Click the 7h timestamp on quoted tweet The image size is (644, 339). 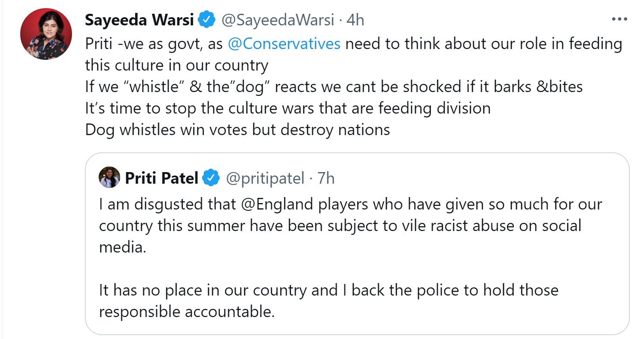tap(326, 177)
